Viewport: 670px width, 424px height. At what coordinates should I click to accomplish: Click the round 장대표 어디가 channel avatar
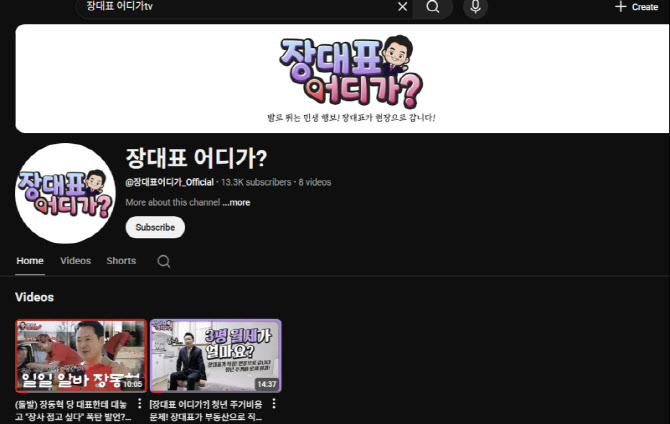(x=65, y=194)
